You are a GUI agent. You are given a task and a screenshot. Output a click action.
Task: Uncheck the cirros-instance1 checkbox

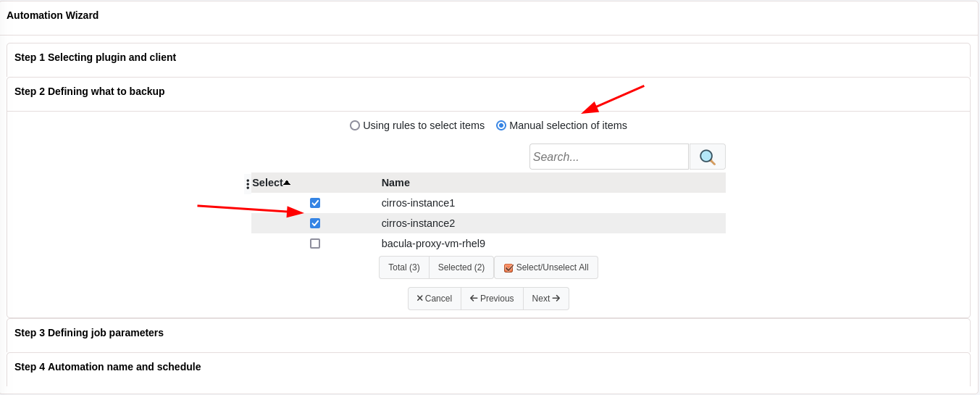[315, 203]
